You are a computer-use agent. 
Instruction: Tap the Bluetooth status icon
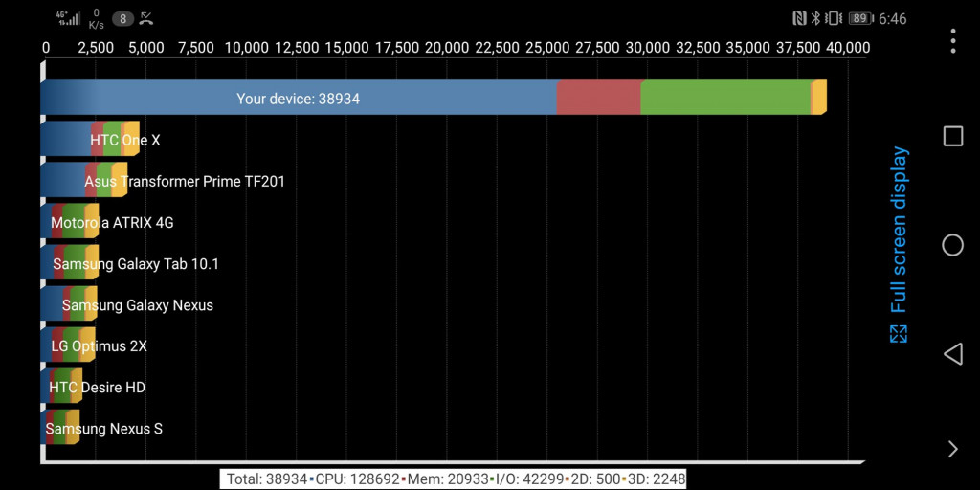click(x=815, y=18)
